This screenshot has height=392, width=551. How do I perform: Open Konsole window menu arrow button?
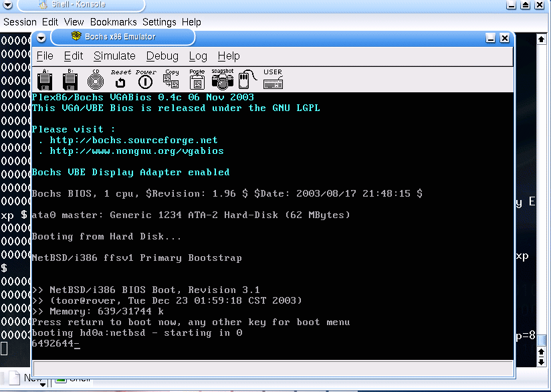pyautogui.click(x=7, y=5)
